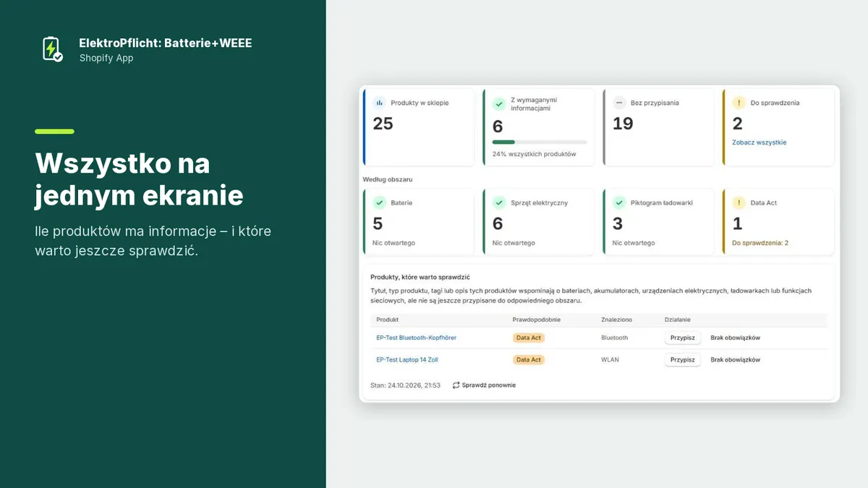Open the EP-Test Bluetooth-Kopfhörer product link
This screenshot has width=868, height=488.
(x=416, y=338)
